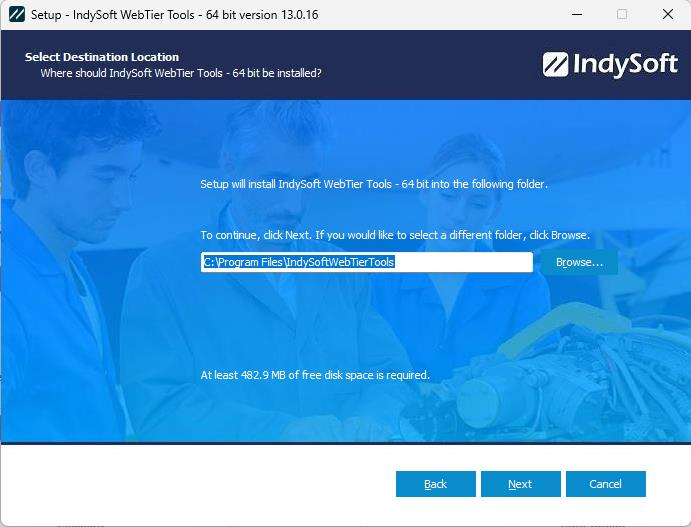Cancel the IndySoft setup
This screenshot has width=691, height=527.
click(x=606, y=484)
